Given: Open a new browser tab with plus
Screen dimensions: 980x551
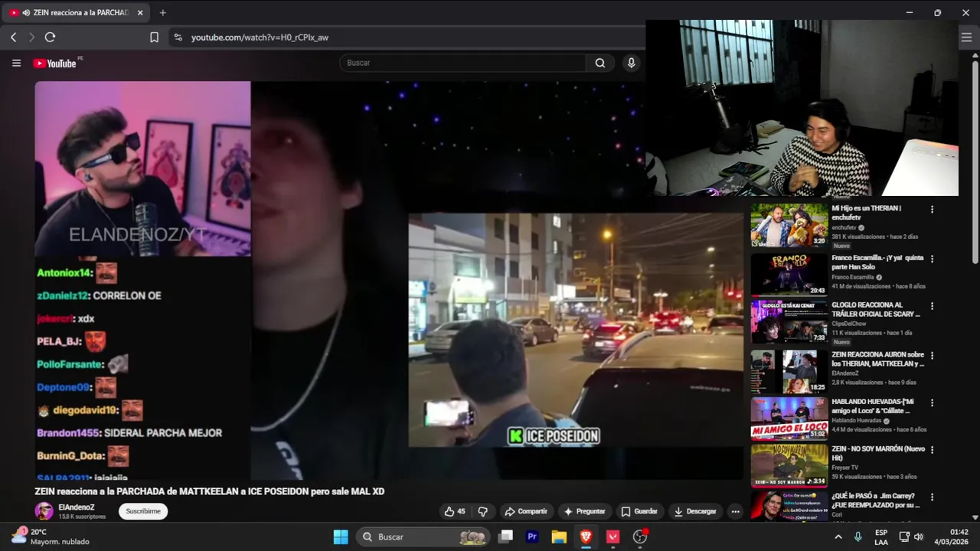Looking at the screenshot, I should 162,12.
